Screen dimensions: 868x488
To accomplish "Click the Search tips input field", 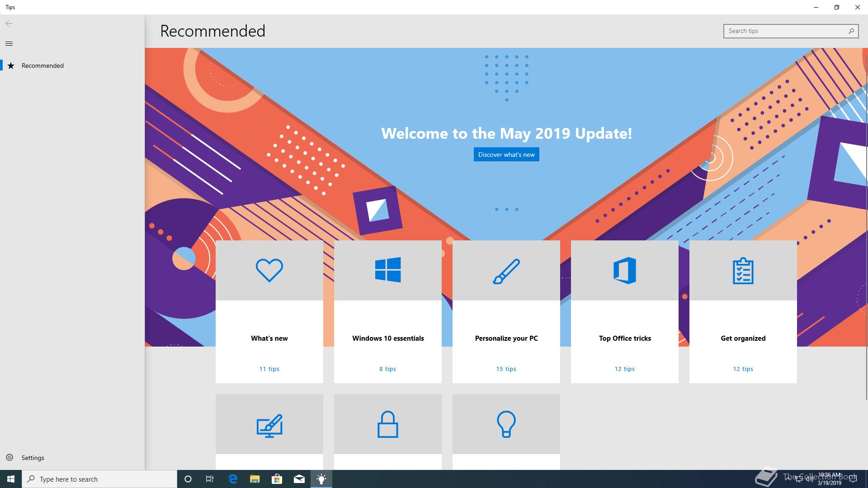I will pos(784,31).
